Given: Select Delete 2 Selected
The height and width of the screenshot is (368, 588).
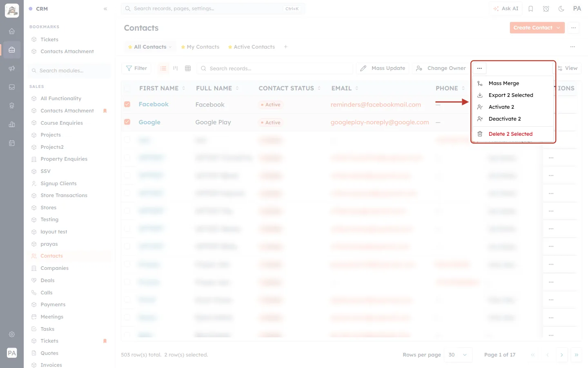Looking at the screenshot, I should [513, 134].
